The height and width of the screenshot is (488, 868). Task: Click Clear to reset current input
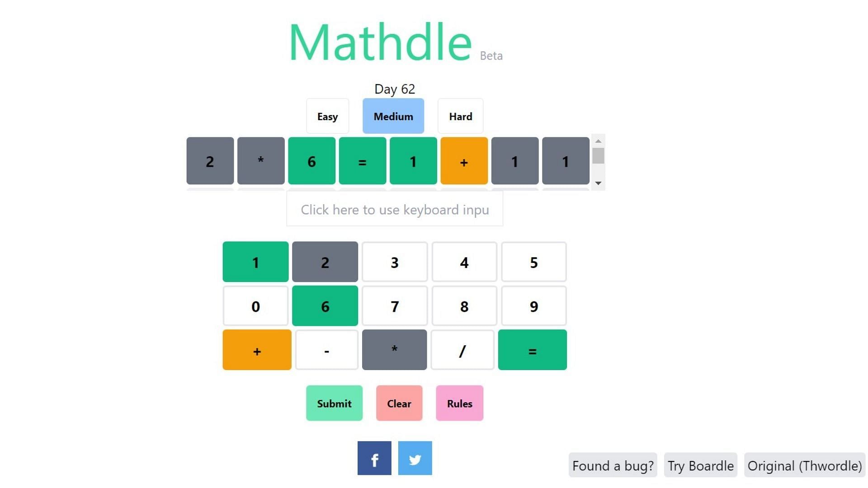[x=398, y=404]
